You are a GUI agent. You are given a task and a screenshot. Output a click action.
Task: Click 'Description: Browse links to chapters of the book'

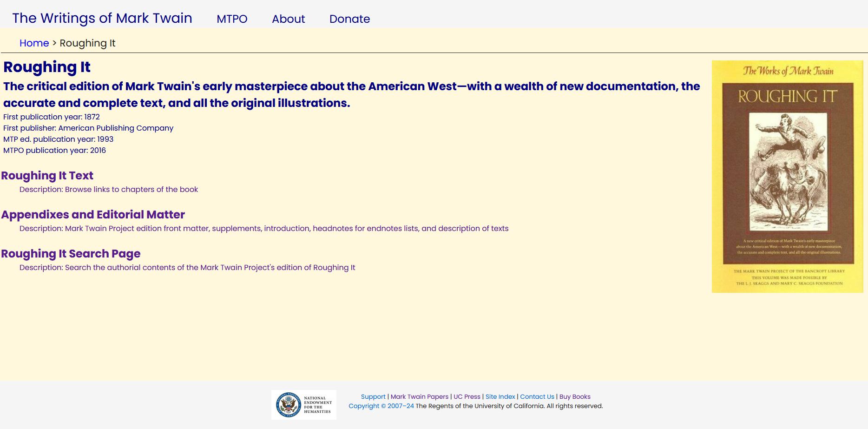109,190
